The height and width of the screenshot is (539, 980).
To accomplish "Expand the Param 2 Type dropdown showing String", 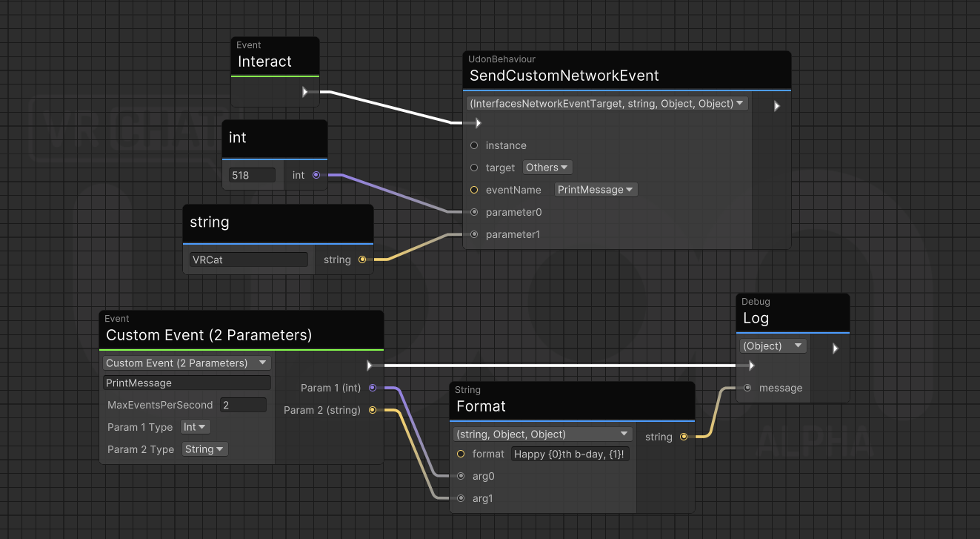I will 204,449.
